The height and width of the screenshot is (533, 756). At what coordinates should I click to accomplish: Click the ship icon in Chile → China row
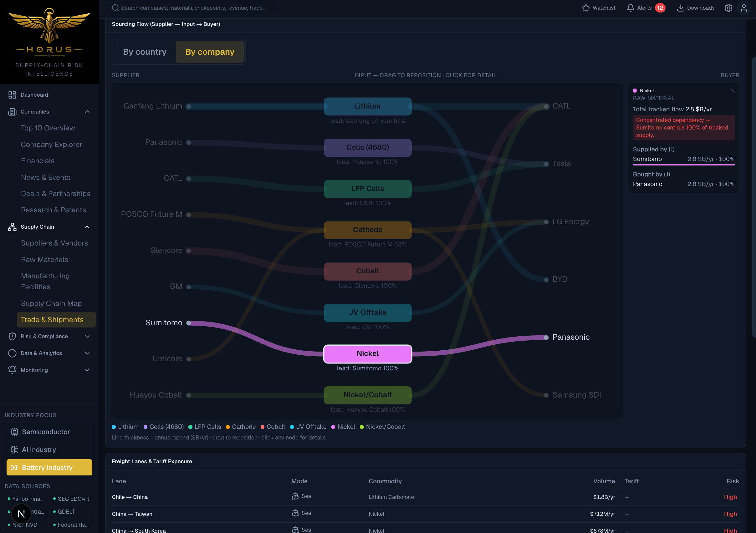(x=295, y=496)
